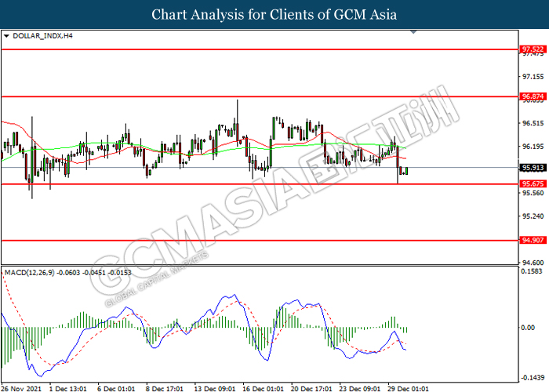Click the 29 Dec 01:01 time label

coord(408,389)
